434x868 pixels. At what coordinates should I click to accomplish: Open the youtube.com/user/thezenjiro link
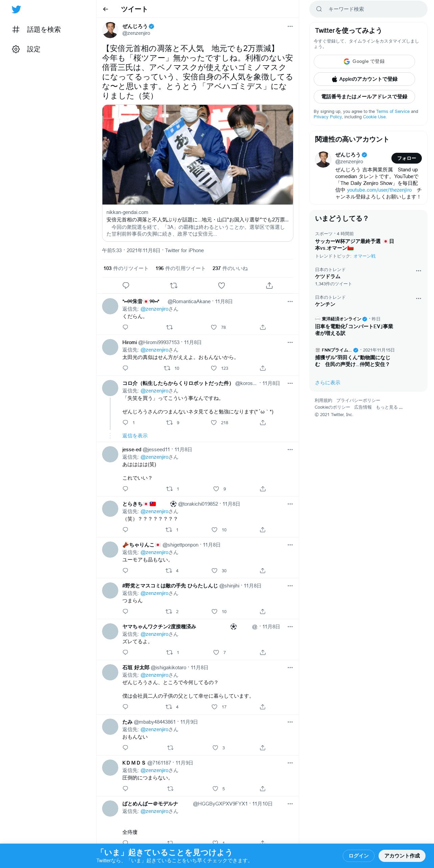(379, 190)
